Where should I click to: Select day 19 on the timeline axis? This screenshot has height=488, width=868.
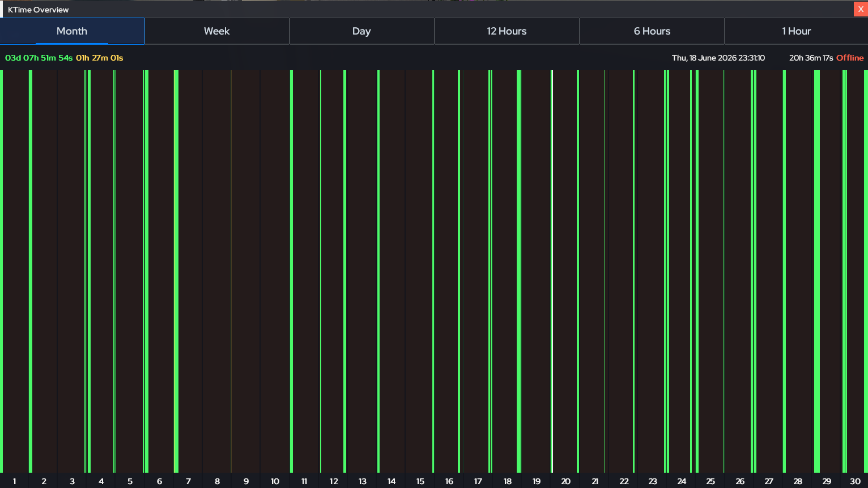pos(537,481)
